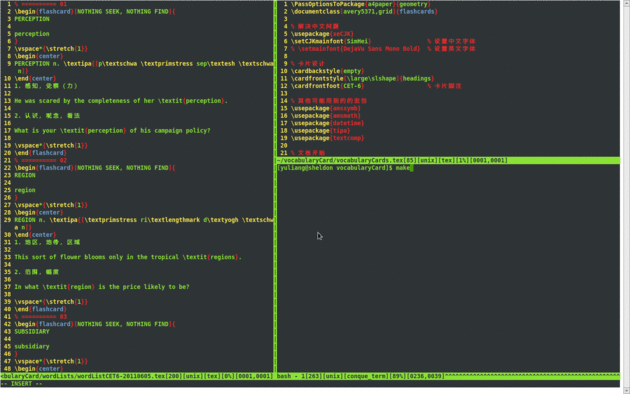The height and width of the screenshot is (394, 630).
Task: Click sentence 'He was scared by the completeness'
Action: (121, 101)
